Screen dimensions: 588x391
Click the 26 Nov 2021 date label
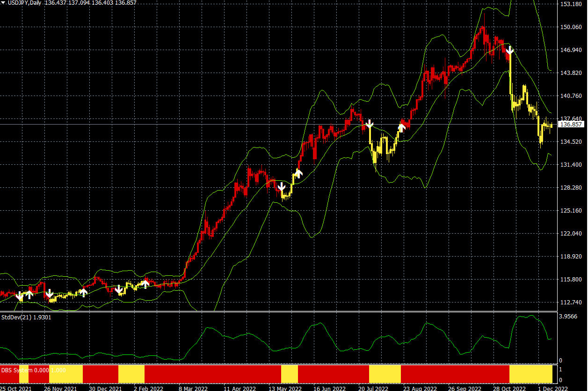[60, 388]
